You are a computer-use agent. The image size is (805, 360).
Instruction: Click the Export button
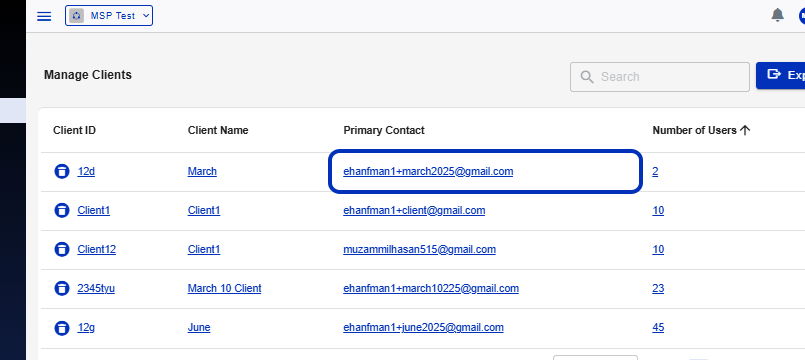[780, 75]
